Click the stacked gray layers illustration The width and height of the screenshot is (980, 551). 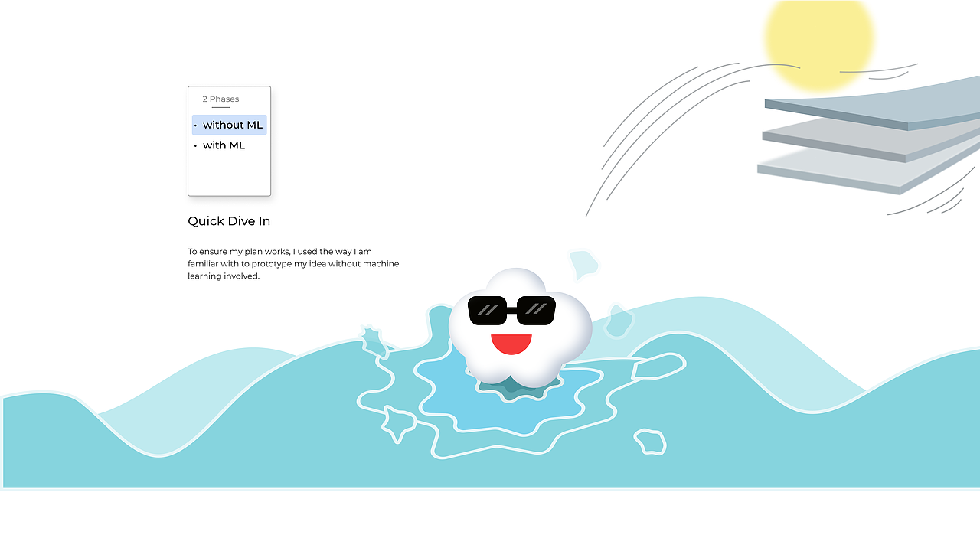870,135
